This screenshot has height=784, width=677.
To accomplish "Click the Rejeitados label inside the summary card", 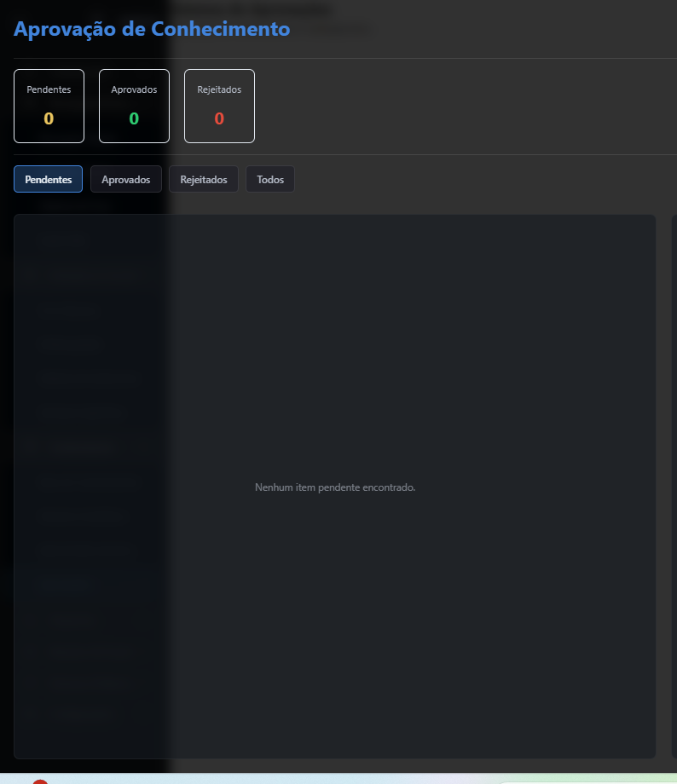I will 219,89.
